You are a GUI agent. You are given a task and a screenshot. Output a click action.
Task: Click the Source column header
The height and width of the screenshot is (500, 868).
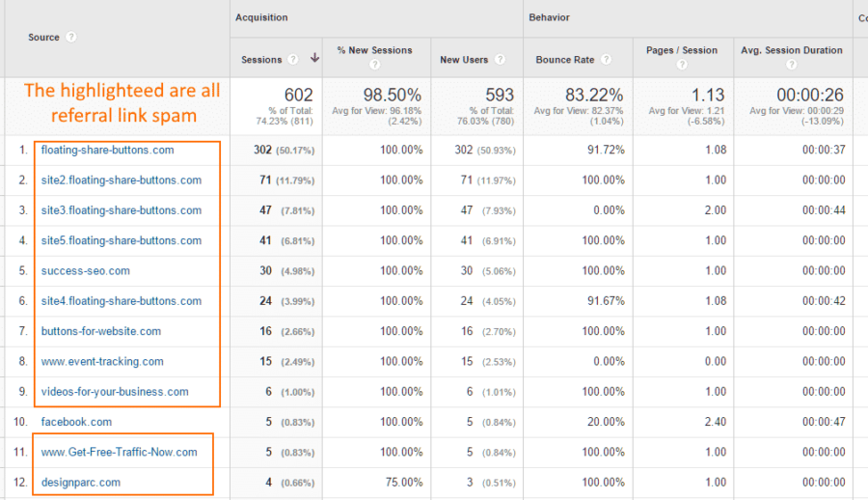[x=43, y=37]
